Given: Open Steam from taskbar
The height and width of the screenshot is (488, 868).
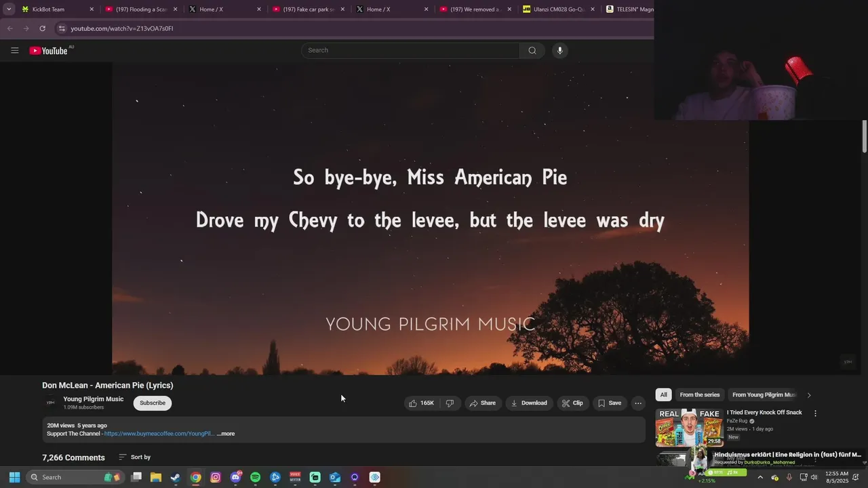Looking at the screenshot, I should pos(175,477).
